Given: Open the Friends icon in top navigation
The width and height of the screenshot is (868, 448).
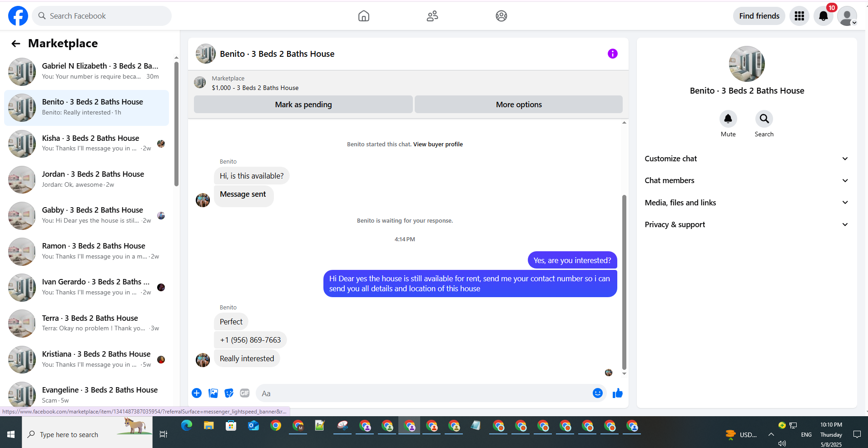Looking at the screenshot, I should pyautogui.click(x=432, y=16).
